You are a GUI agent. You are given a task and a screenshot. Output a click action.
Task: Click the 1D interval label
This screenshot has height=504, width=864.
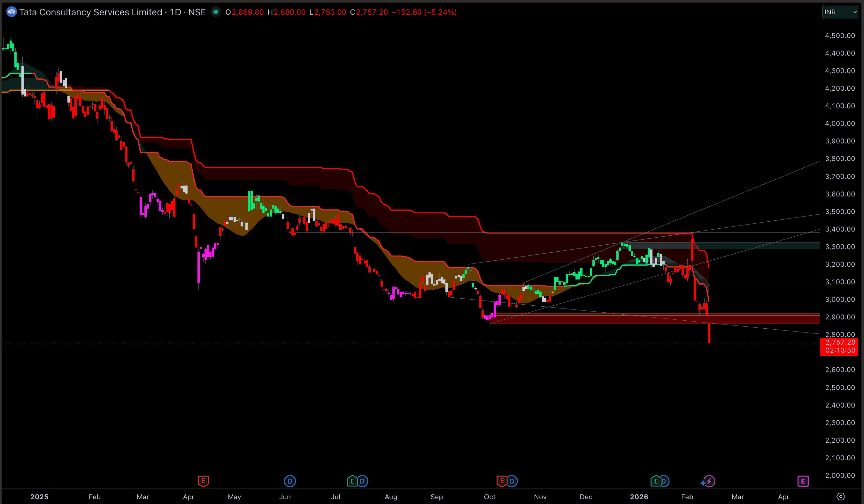175,12
